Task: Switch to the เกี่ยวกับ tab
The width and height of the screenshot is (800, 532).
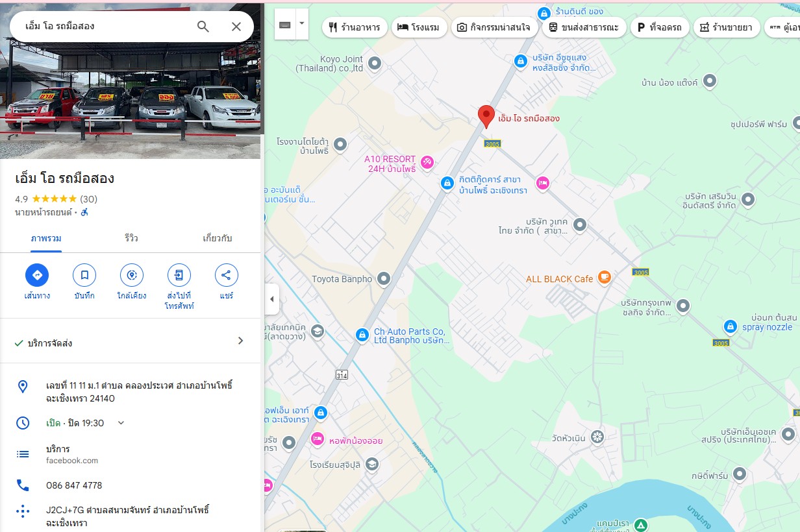Action: [218, 238]
